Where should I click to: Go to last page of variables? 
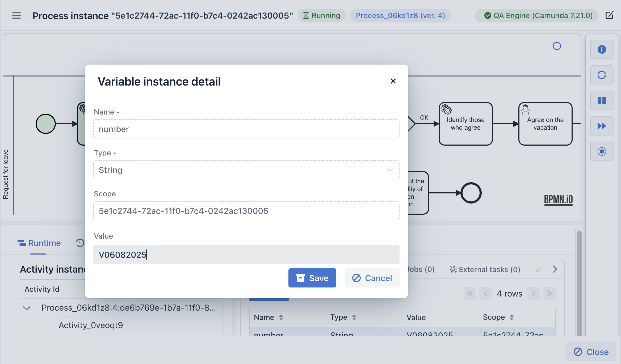click(549, 293)
